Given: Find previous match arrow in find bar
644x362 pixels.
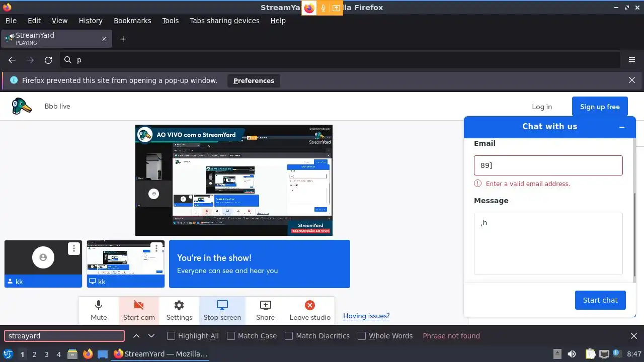Looking at the screenshot, I should 136,336.
